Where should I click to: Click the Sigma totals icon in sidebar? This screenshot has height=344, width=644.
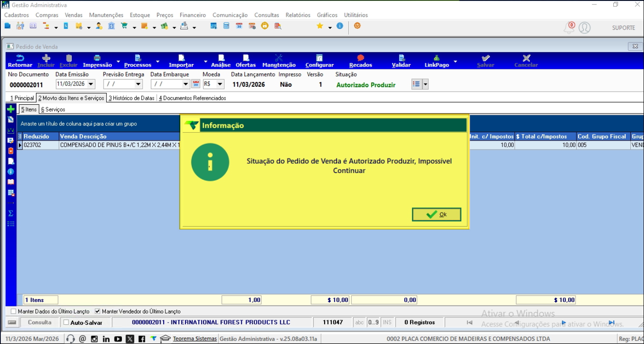click(11, 213)
